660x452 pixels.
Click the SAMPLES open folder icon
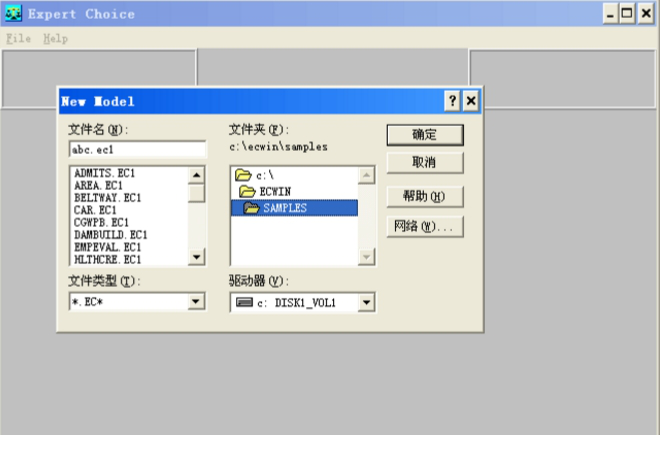pyautogui.click(x=251, y=208)
